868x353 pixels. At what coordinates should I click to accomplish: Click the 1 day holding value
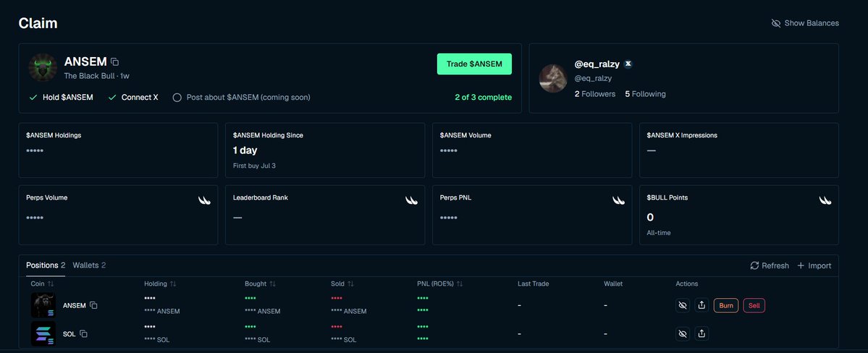[245, 150]
